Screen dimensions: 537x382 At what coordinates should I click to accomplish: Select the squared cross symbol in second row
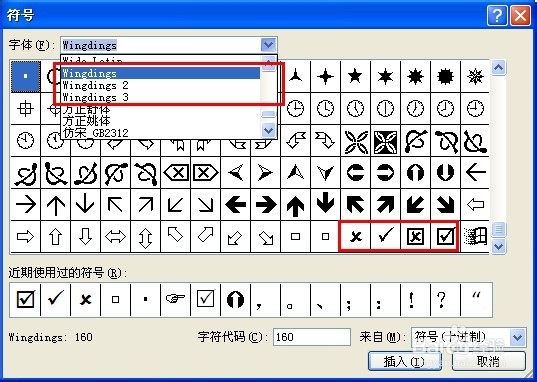(26, 109)
